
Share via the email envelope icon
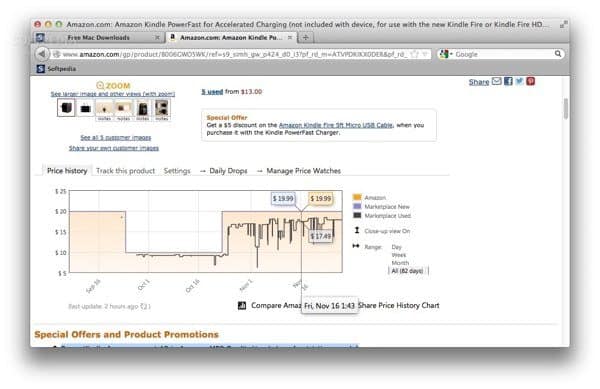click(x=496, y=81)
